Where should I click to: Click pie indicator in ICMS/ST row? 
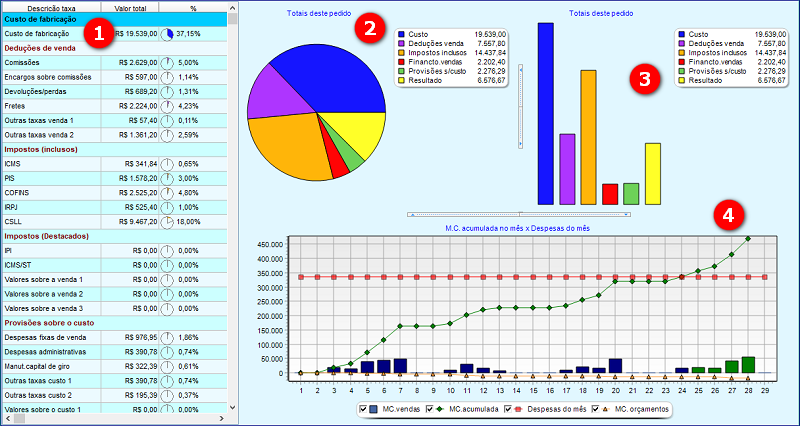(x=167, y=265)
